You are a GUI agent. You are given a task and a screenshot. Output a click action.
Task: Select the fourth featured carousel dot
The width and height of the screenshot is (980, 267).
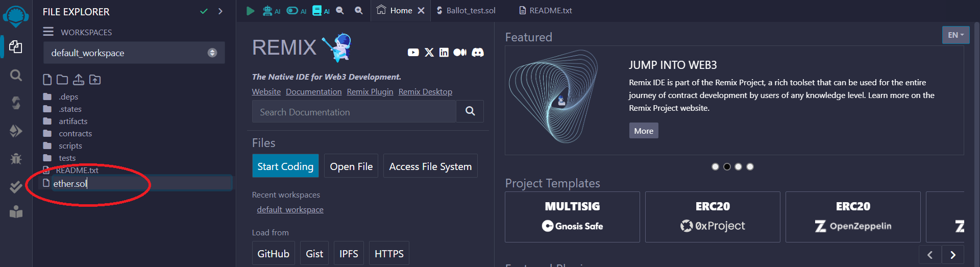pos(750,166)
